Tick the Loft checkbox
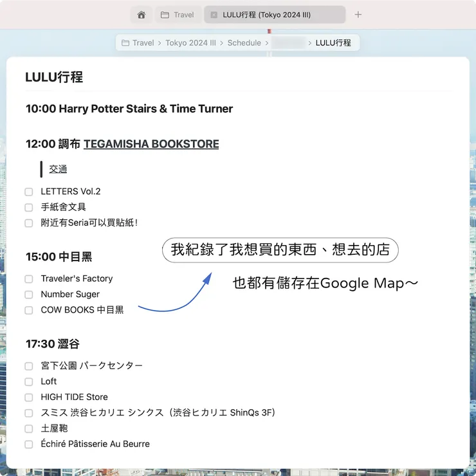This screenshot has height=476, width=476. [x=29, y=381]
